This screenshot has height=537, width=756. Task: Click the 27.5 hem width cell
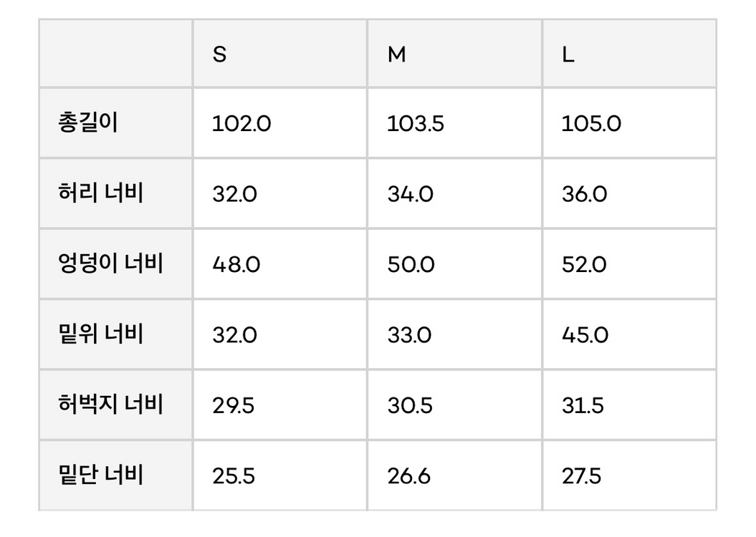pos(582,476)
